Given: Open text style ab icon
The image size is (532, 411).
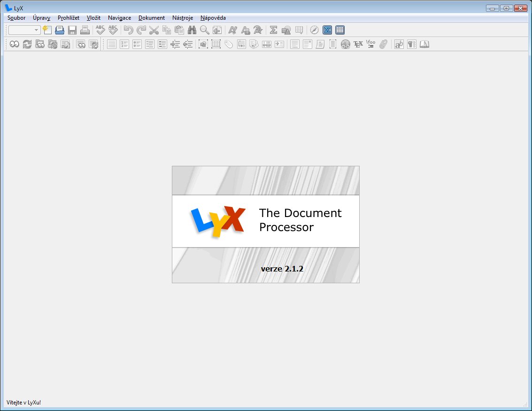Looking at the screenshot, I should pos(399,44).
